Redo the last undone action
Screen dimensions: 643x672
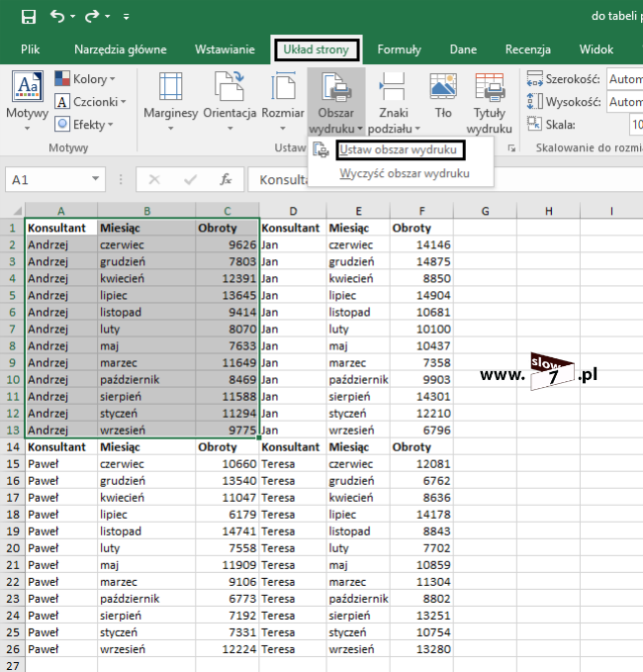92,16
